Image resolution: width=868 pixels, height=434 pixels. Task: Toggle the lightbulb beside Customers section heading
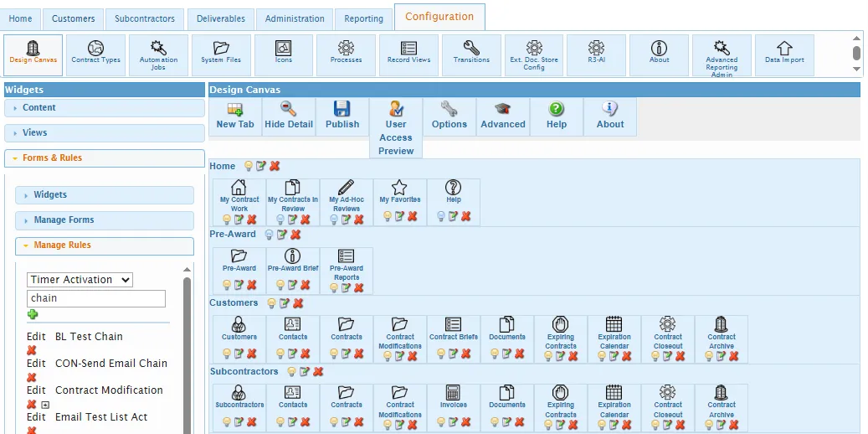[x=271, y=303]
